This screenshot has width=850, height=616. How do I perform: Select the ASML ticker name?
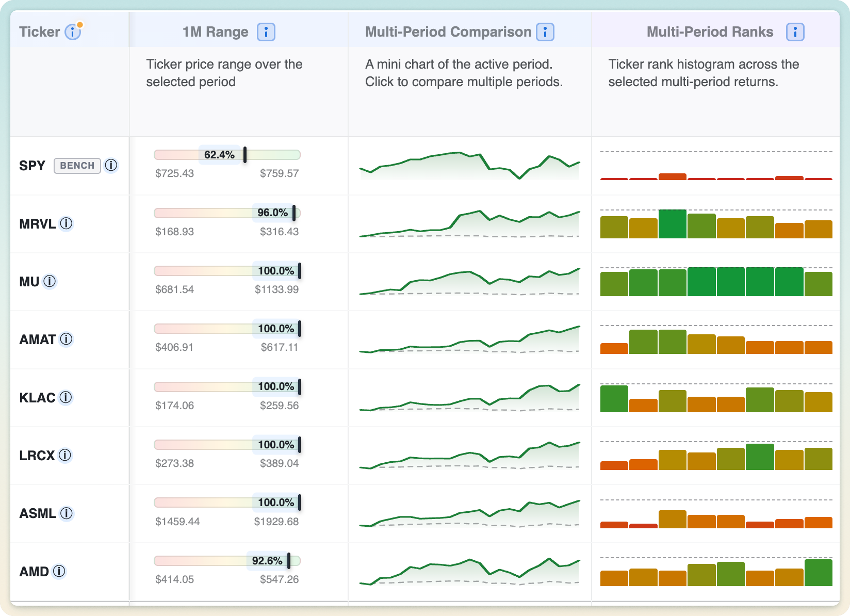(x=37, y=513)
